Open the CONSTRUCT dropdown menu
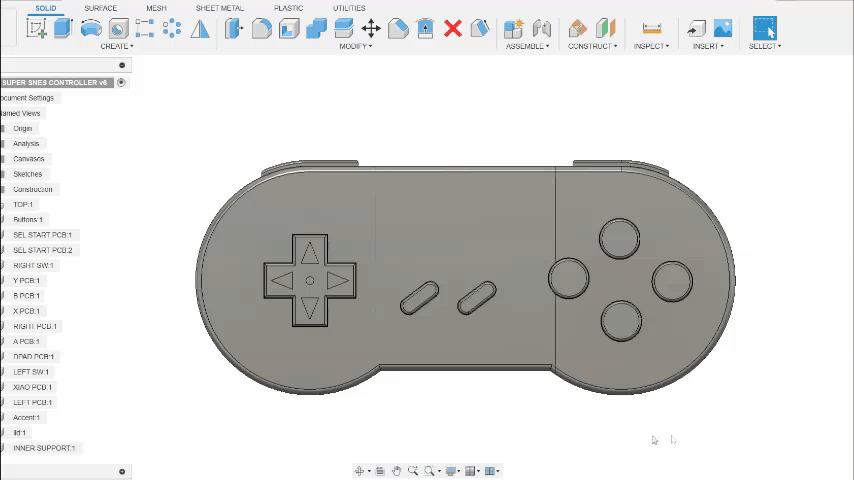 [x=593, y=46]
